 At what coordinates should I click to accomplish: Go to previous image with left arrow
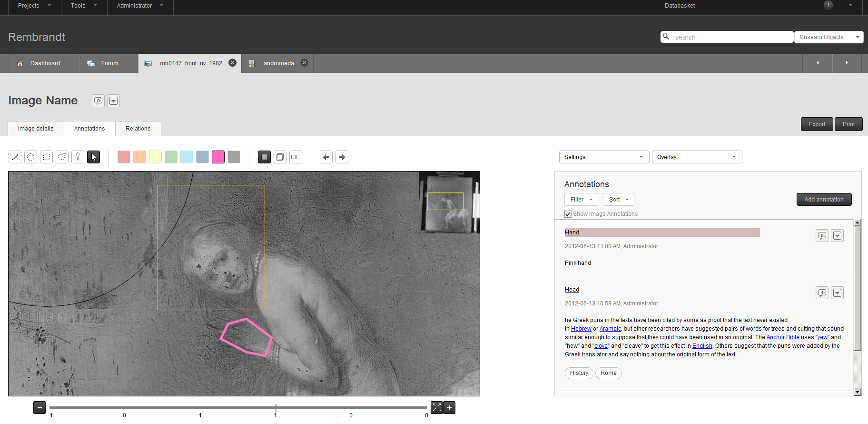tap(326, 157)
